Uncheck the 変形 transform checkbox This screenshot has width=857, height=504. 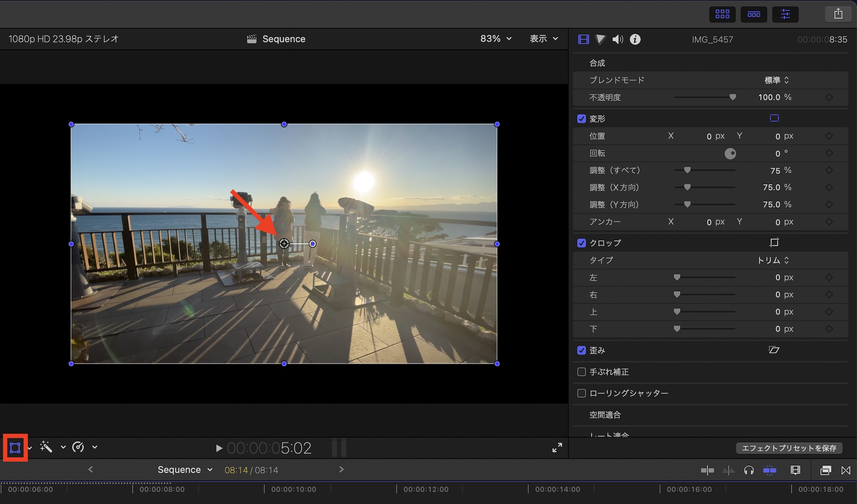click(x=581, y=119)
